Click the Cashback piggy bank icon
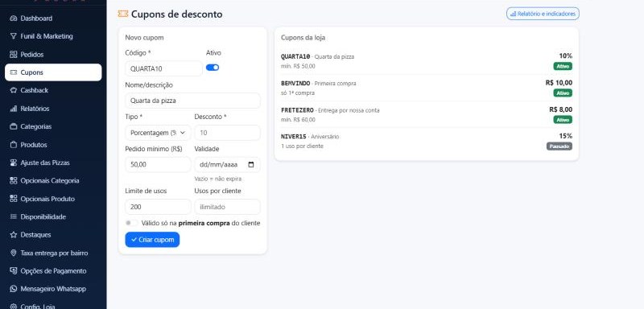The height and width of the screenshot is (309, 644). click(x=13, y=91)
